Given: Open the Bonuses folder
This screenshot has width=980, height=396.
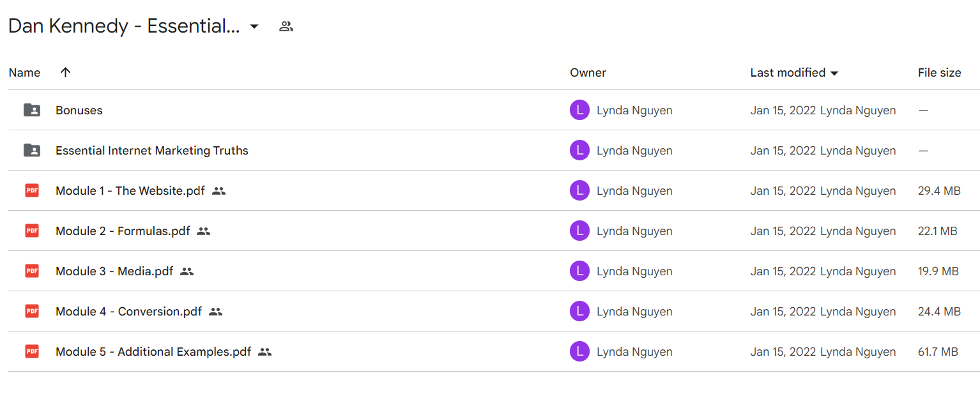Looking at the screenshot, I should (x=79, y=110).
